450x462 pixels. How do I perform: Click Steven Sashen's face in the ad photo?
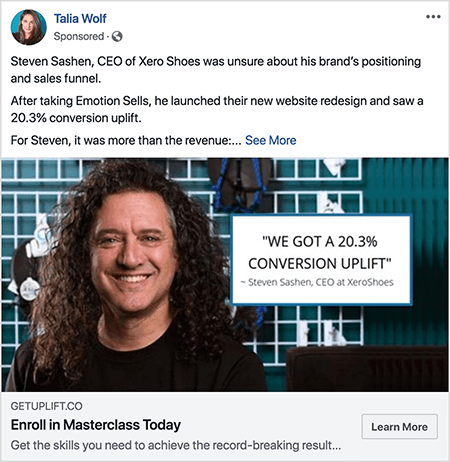(132, 253)
